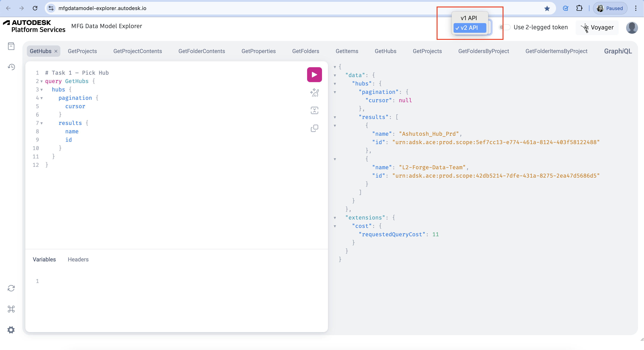Viewport: 644px width, 350px height.
Task: Go back in the browser
Action: pyautogui.click(x=8, y=8)
